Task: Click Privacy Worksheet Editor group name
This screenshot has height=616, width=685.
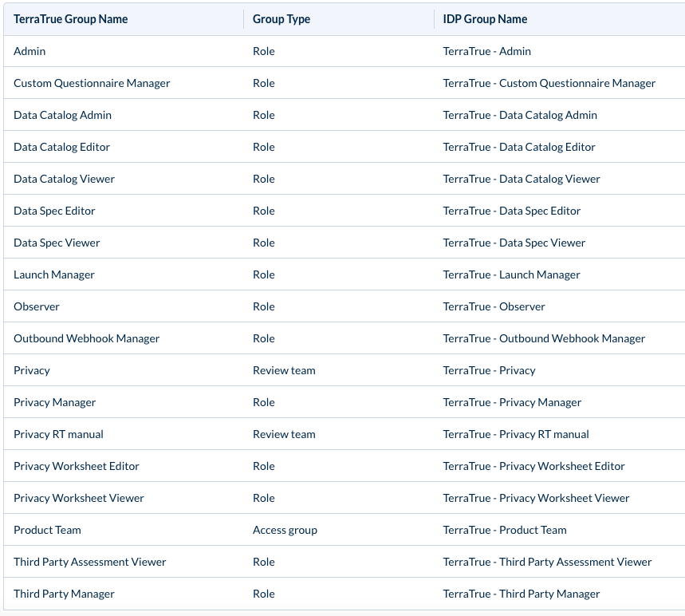Action: (77, 466)
